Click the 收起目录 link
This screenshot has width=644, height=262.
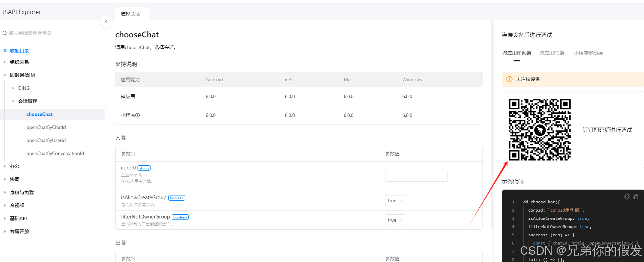point(20,51)
